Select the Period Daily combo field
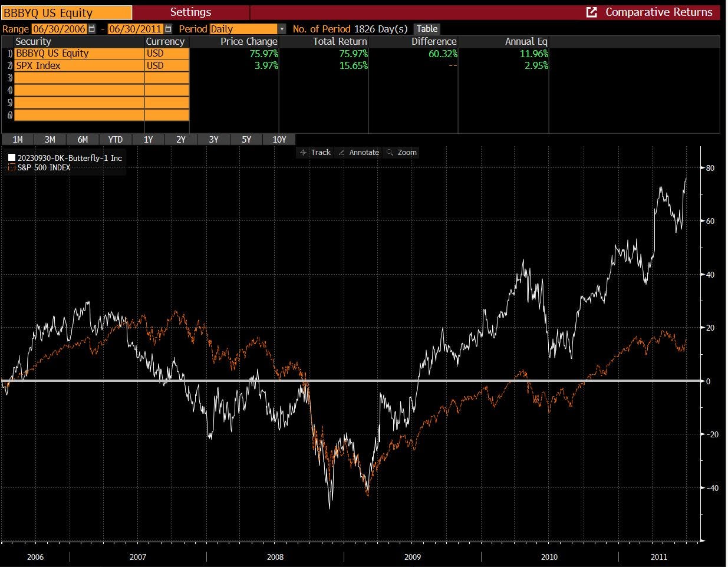The width and height of the screenshot is (728, 567). (x=243, y=29)
